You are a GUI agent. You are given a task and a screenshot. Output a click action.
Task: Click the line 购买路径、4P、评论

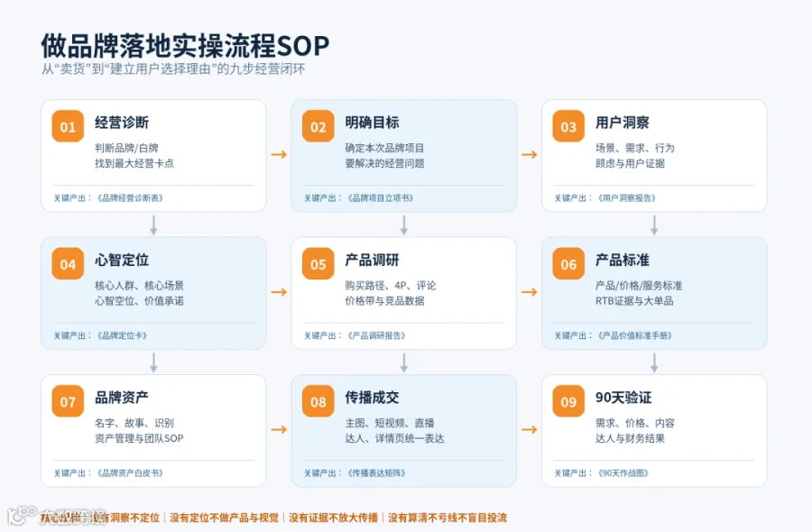[x=391, y=286]
